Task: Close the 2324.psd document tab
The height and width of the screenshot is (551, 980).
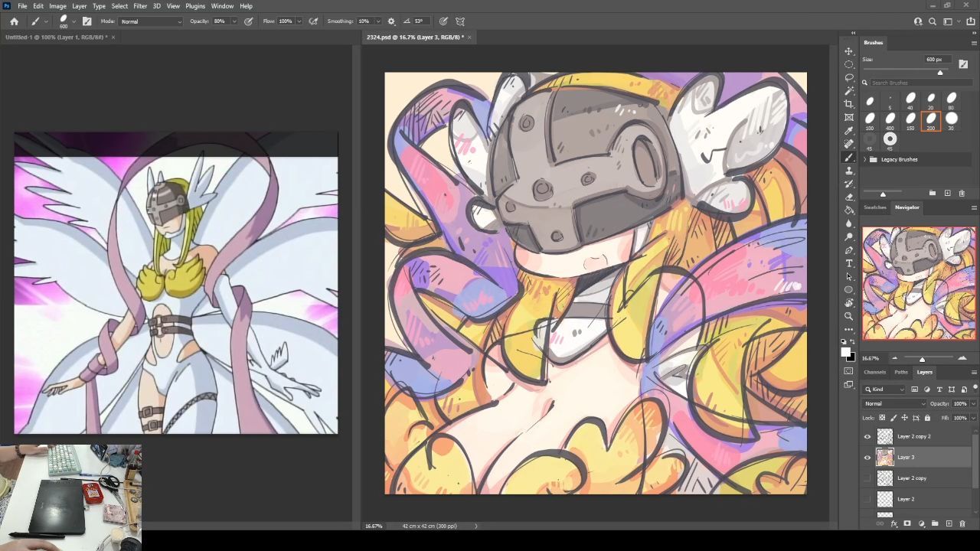Action: [x=469, y=37]
